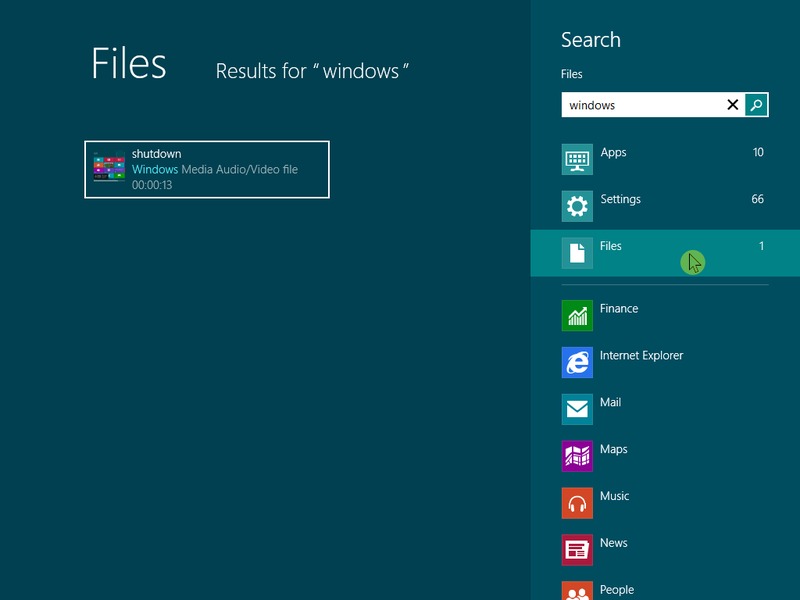Click the Maps label text
Viewport: 800px width, 600px height.
tap(614, 449)
